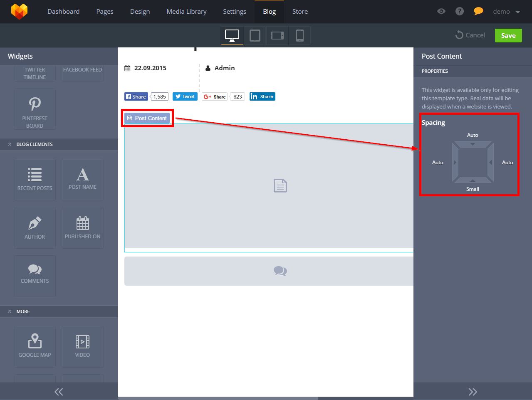Viewport: 532px width, 400px height.
Task: Open the chat speech bubble icon
Action: [x=478, y=11]
